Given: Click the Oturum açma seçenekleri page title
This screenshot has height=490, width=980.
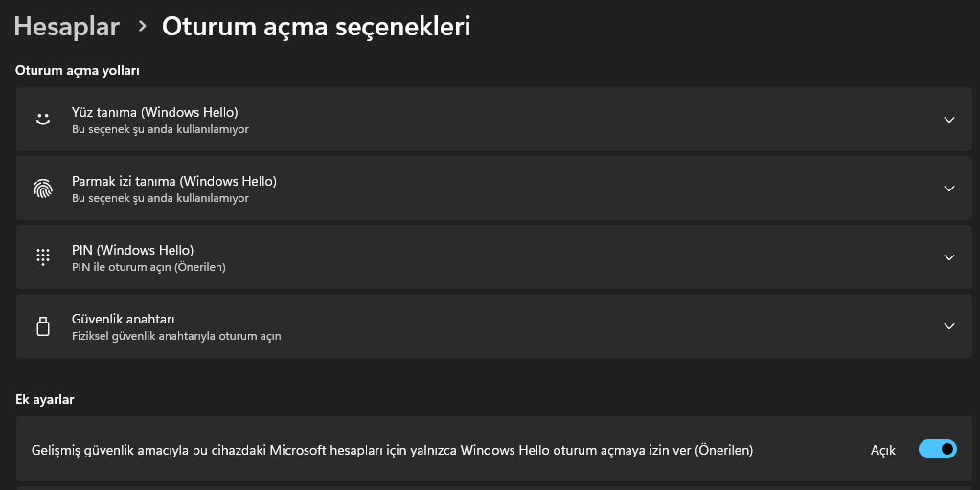Looking at the screenshot, I should tap(316, 27).
